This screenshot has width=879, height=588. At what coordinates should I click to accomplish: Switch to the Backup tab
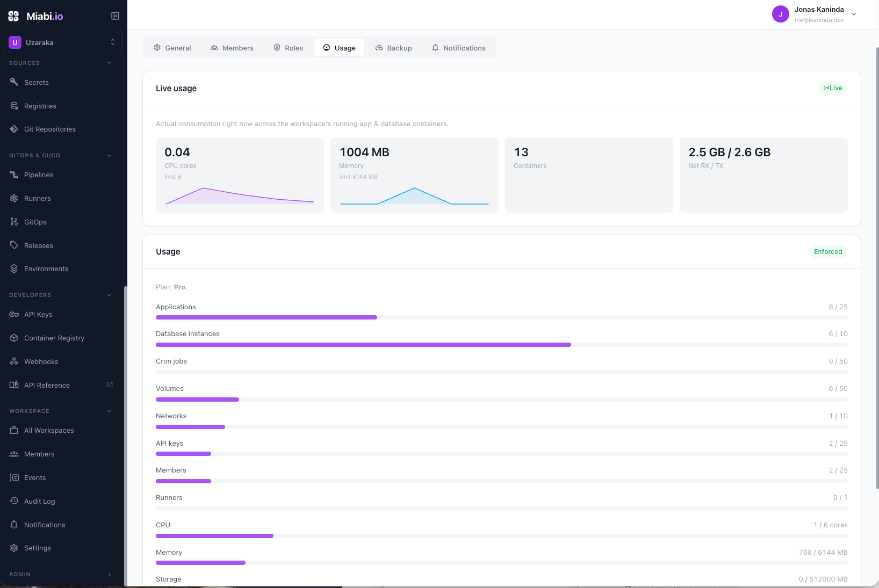[x=393, y=48]
